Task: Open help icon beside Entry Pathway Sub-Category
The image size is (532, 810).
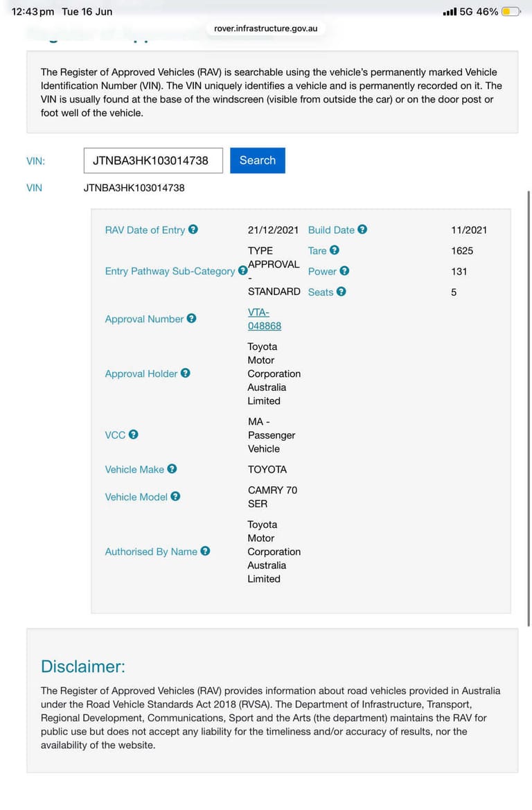Action: click(x=242, y=271)
